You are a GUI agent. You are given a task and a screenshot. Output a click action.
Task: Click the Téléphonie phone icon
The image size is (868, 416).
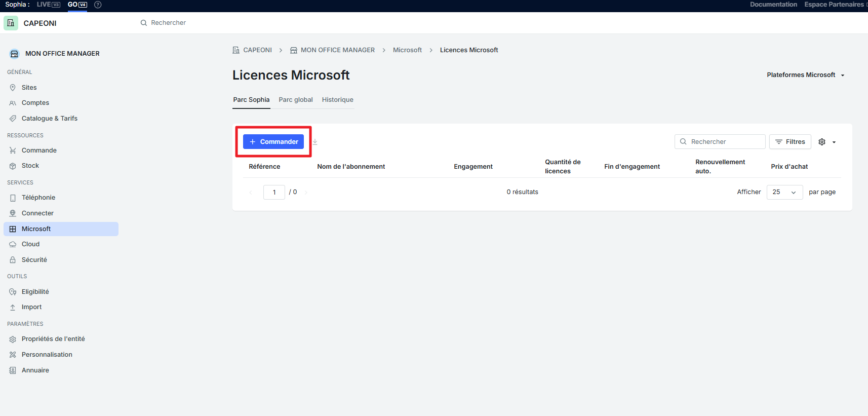click(x=13, y=198)
